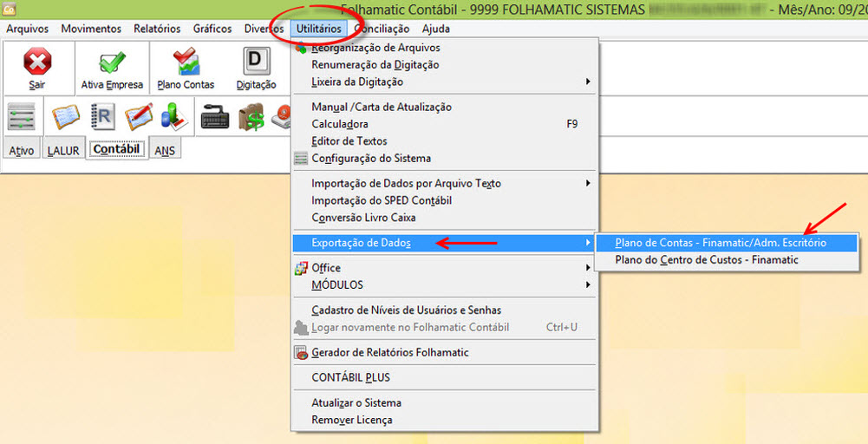
Task: Click Reorganização de Arquivos menu icon
Action: (301, 48)
